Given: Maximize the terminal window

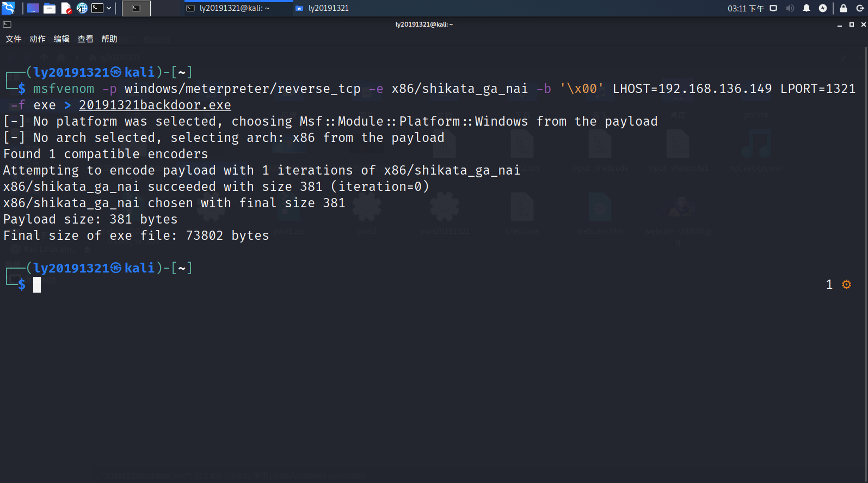Looking at the screenshot, I should click(x=852, y=24).
